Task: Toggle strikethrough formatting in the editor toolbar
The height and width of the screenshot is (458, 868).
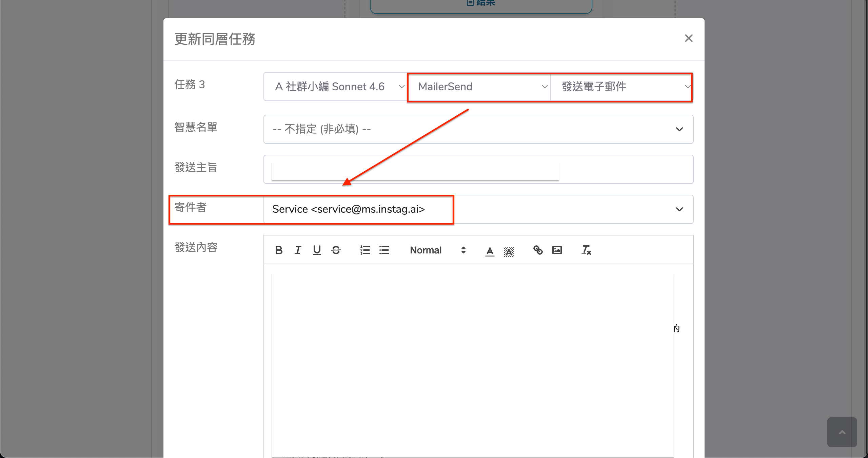Action: 336,250
